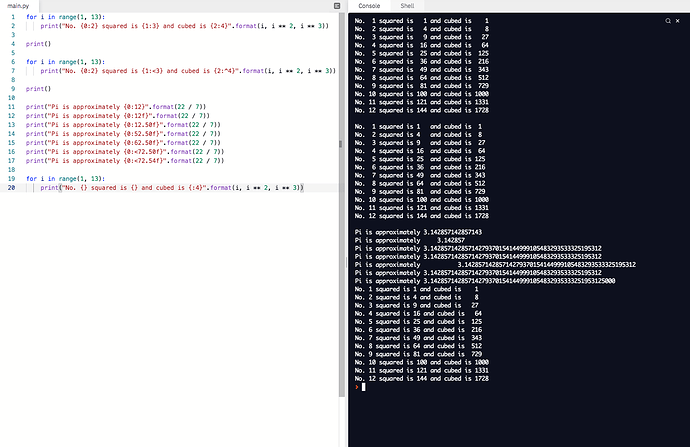Click the first for loop on line 1

click(x=62, y=19)
